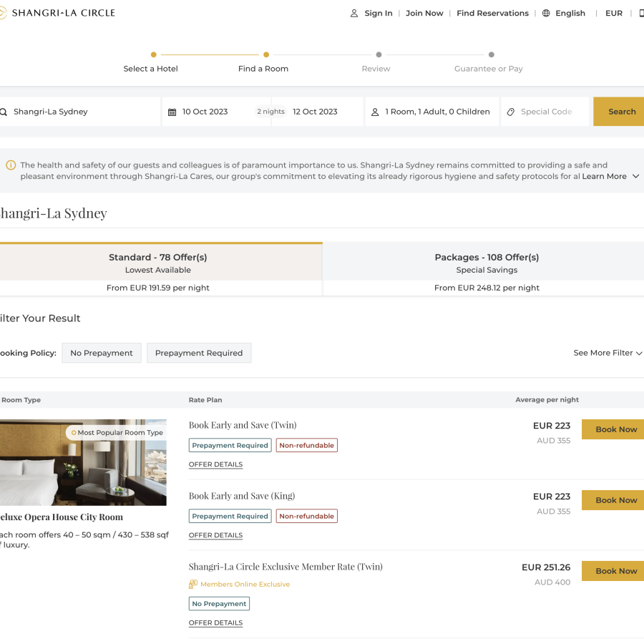Click the guest person icon in occupancy field
Screen dimensions: 644x644
[x=375, y=112]
